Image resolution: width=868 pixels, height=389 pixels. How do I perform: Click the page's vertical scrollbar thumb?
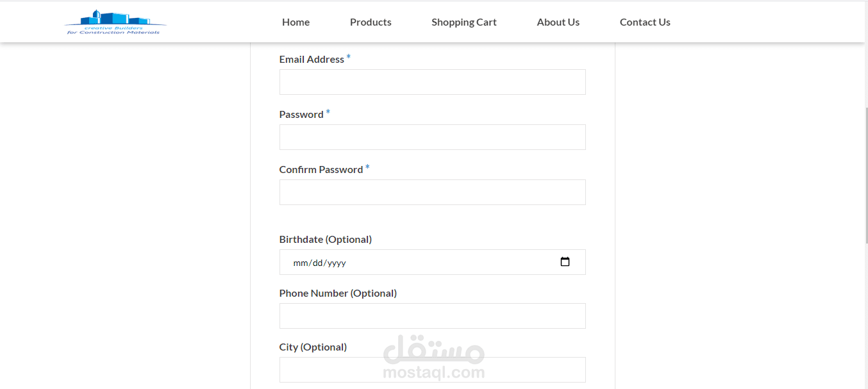866,176
